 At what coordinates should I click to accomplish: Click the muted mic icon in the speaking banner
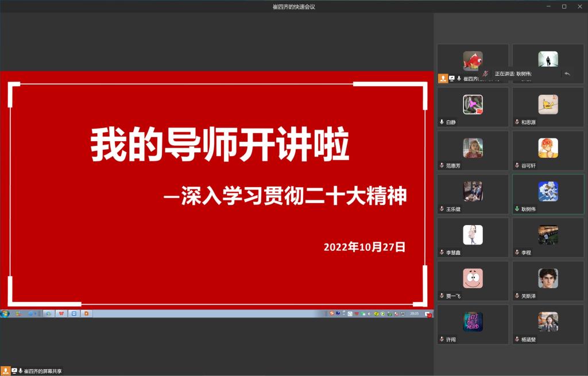click(x=485, y=73)
